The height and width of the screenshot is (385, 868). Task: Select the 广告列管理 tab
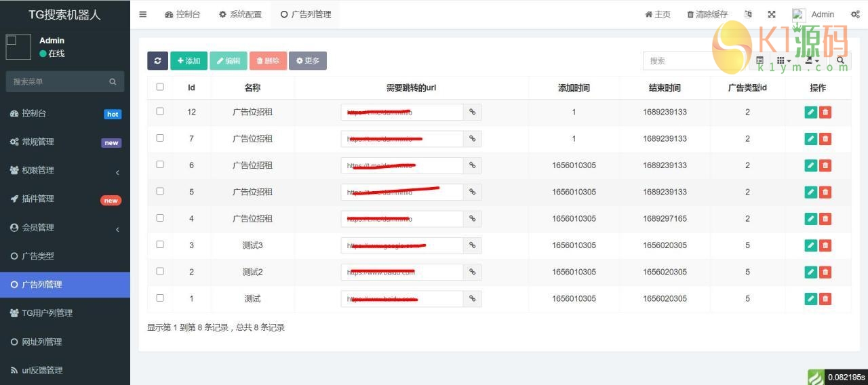305,14
